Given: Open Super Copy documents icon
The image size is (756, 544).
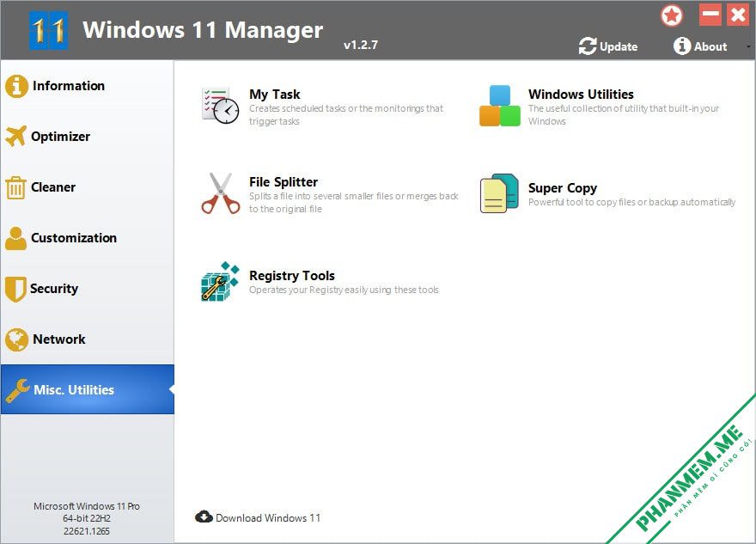Looking at the screenshot, I should 499,193.
